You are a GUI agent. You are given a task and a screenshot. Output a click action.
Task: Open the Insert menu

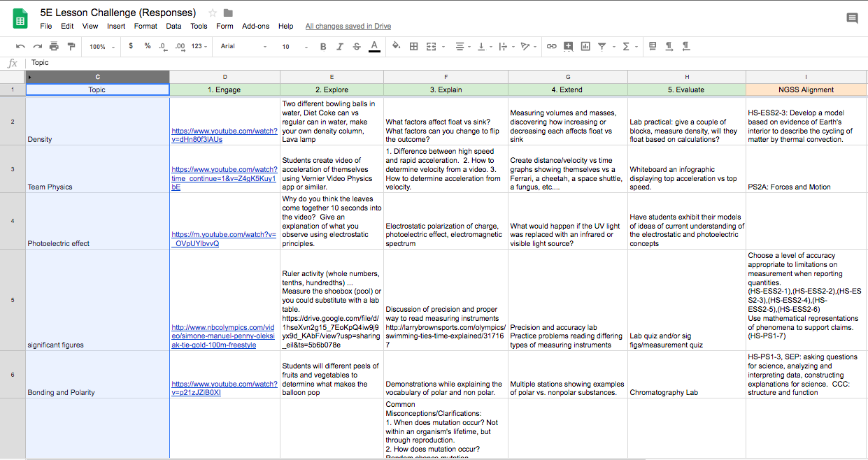[x=116, y=26]
